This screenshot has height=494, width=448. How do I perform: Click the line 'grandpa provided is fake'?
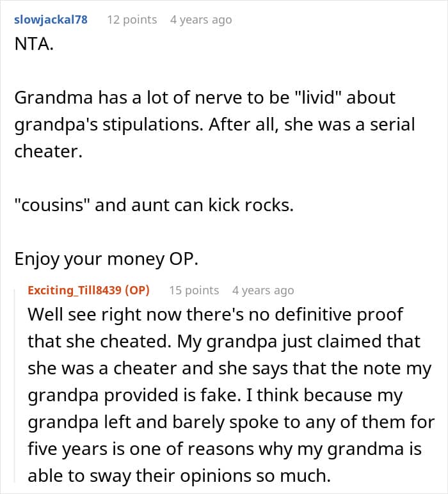pos(215,395)
